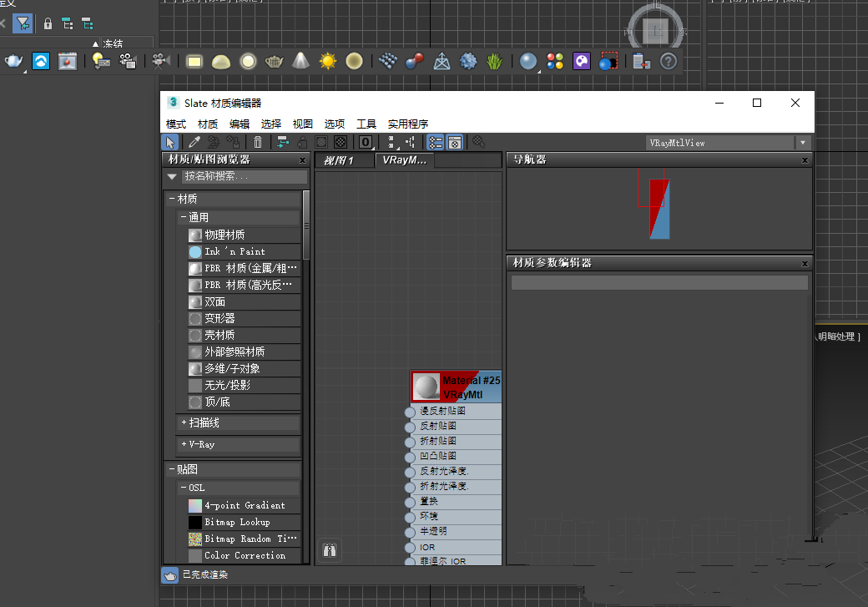Click the light bulb lister icon
This screenshot has height=607, width=868.
tap(101, 61)
